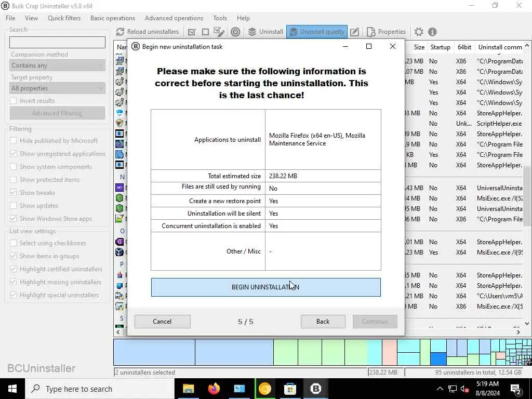
Task: Click the Uninstall quietly toolbar button
Action: coord(317,32)
